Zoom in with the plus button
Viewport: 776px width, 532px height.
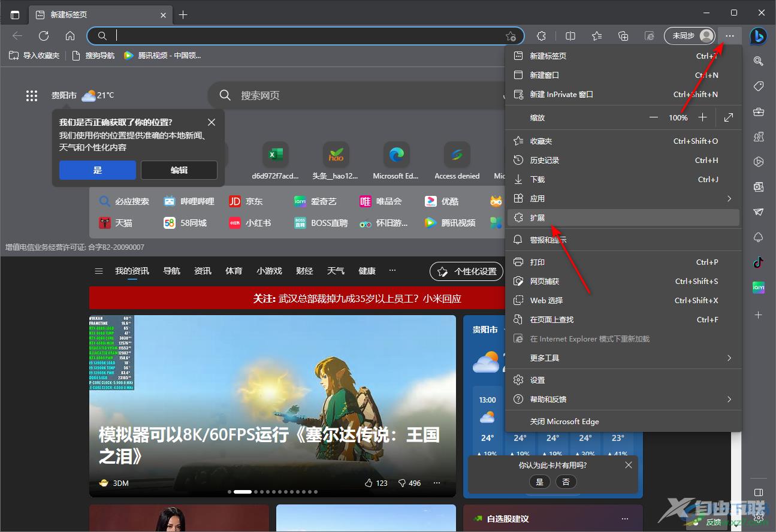pyautogui.click(x=703, y=117)
